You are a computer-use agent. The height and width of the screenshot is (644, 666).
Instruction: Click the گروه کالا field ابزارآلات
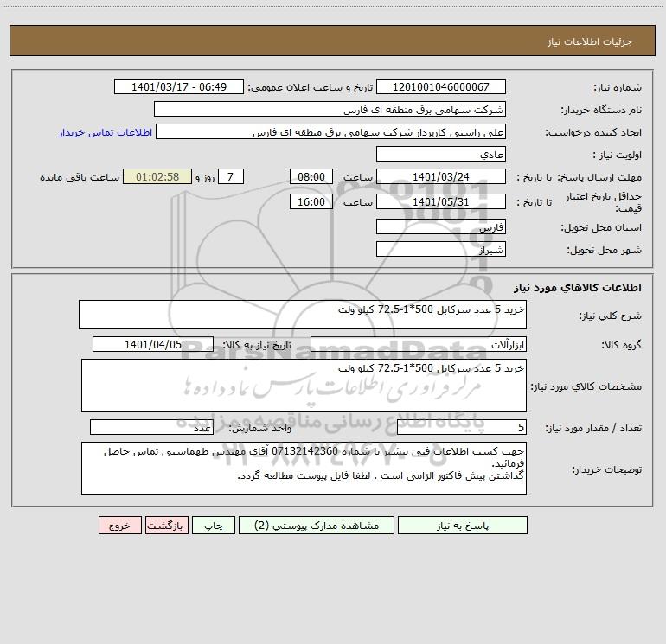tap(419, 344)
